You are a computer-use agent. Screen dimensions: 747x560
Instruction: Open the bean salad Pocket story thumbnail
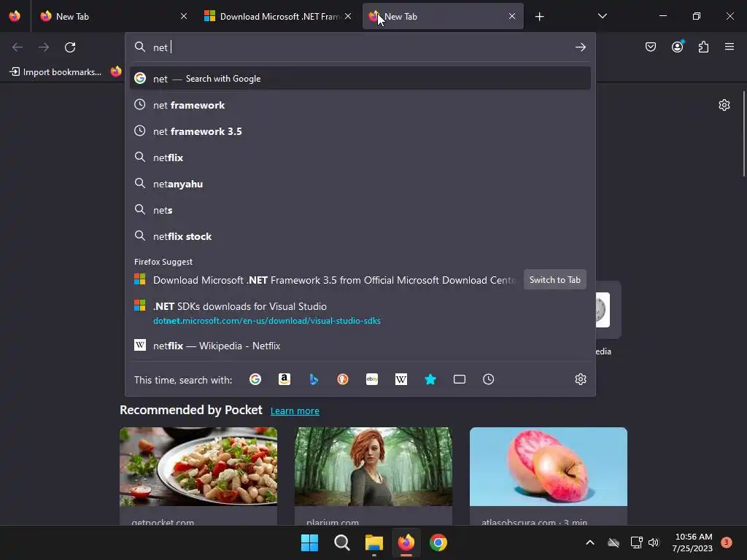[198, 467]
